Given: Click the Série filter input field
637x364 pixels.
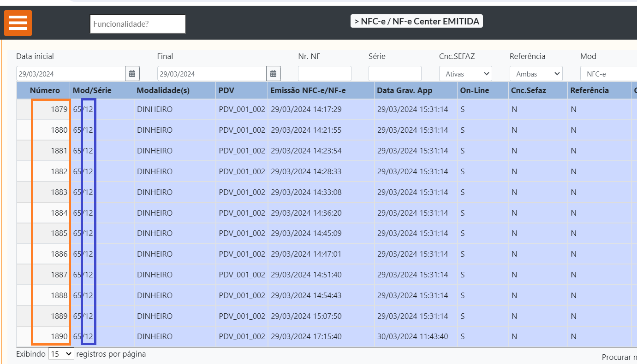Looking at the screenshot, I should [395, 74].
